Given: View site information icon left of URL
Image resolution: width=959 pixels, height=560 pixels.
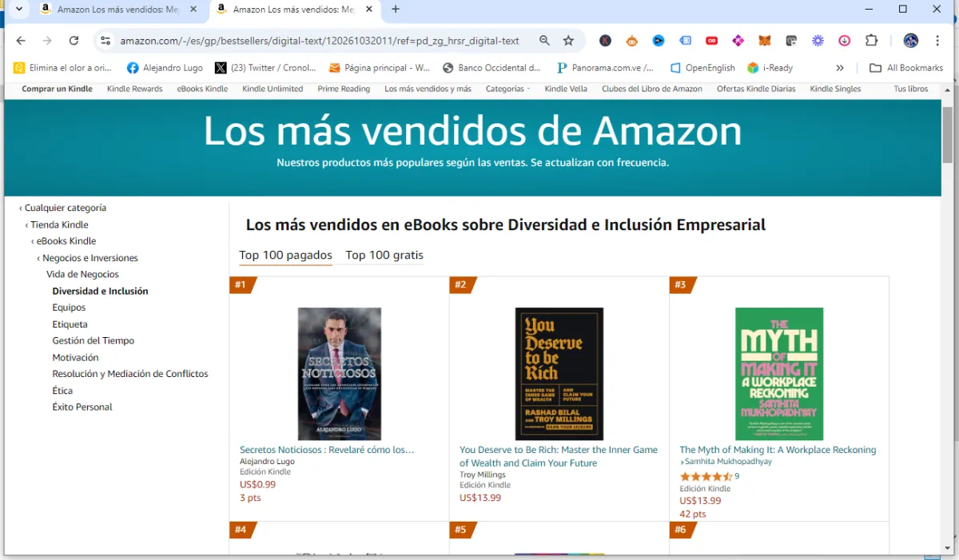Looking at the screenshot, I should pos(105,41).
